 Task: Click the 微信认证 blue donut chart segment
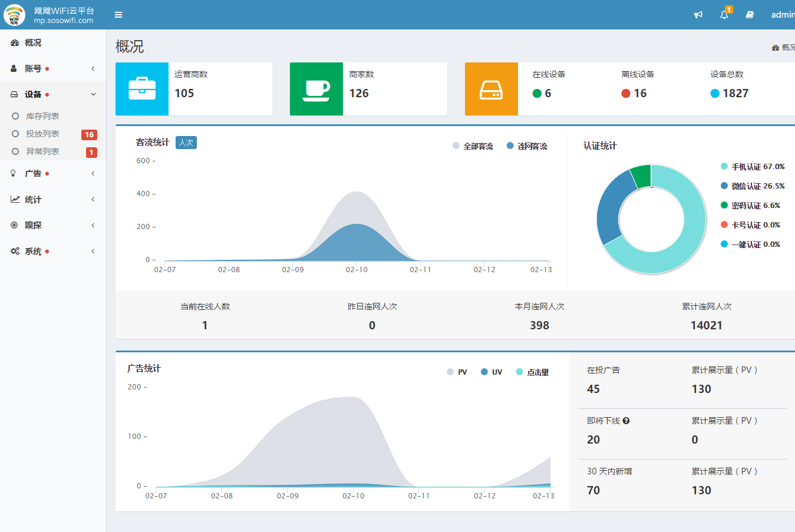[611, 207]
